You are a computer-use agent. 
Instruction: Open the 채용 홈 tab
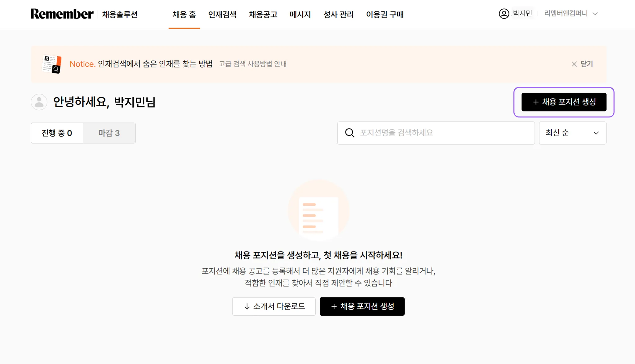click(x=184, y=15)
